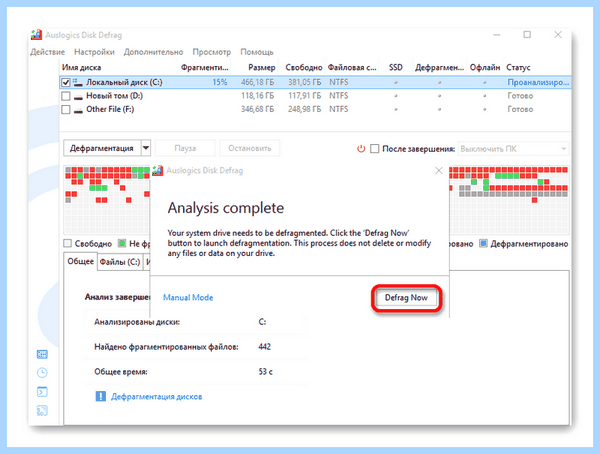Open the Настройки menu
Viewport: 600px width, 454px height.
94,52
